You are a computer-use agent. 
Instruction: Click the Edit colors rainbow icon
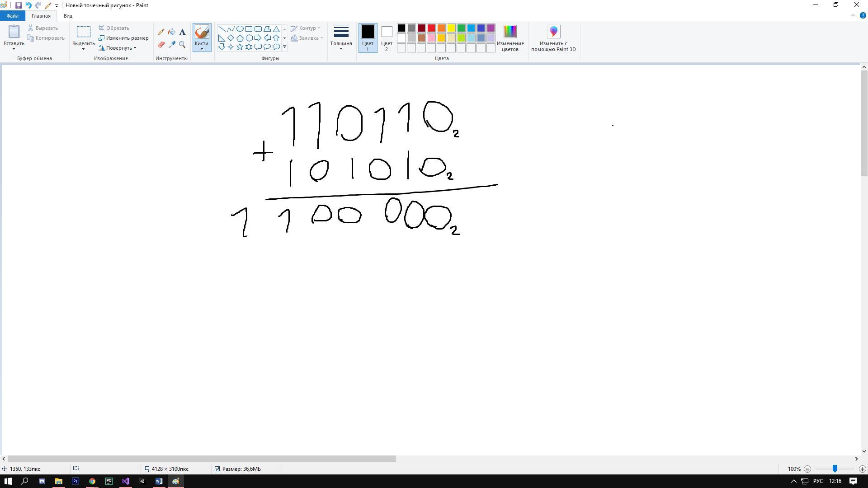pos(510,32)
